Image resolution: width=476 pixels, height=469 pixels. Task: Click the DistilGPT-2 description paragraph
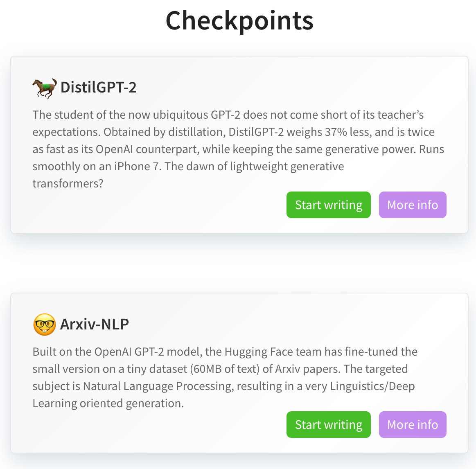pyautogui.click(x=238, y=149)
